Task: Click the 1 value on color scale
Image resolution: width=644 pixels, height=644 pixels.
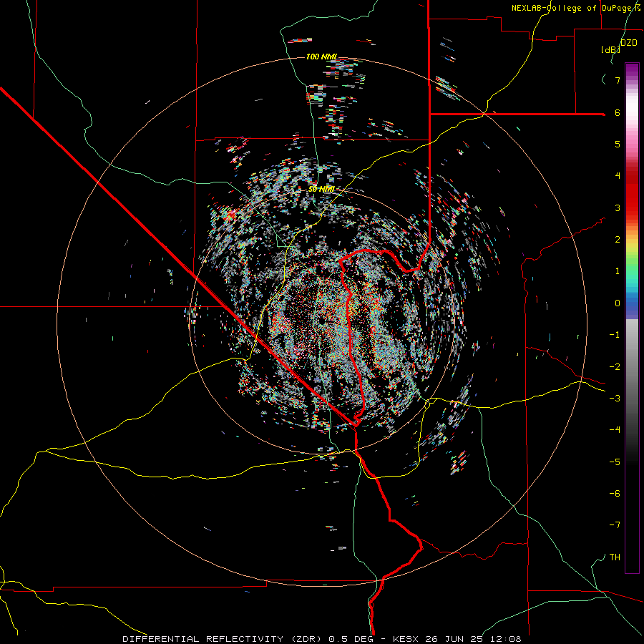Action: (x=618, y=271)
